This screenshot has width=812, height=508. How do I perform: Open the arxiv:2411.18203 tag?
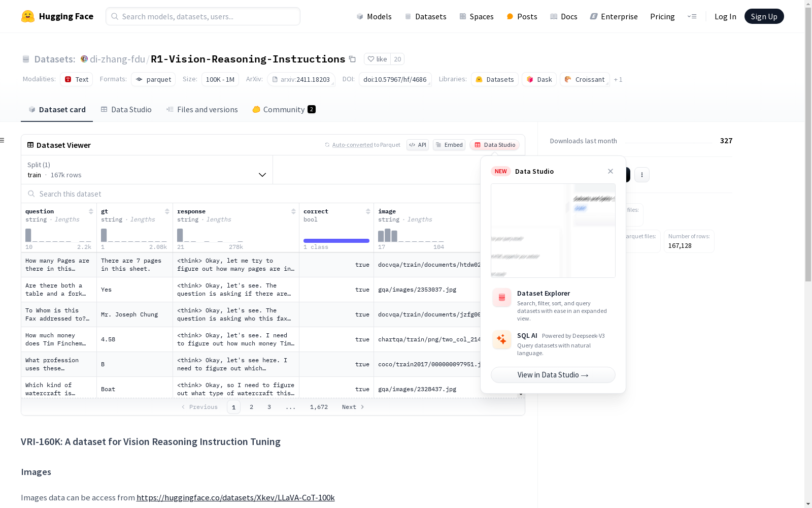[x=301, y=79]
